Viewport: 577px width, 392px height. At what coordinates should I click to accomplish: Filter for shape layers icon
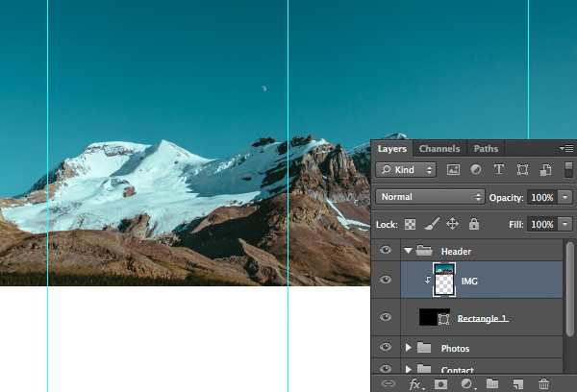(522, 169)
